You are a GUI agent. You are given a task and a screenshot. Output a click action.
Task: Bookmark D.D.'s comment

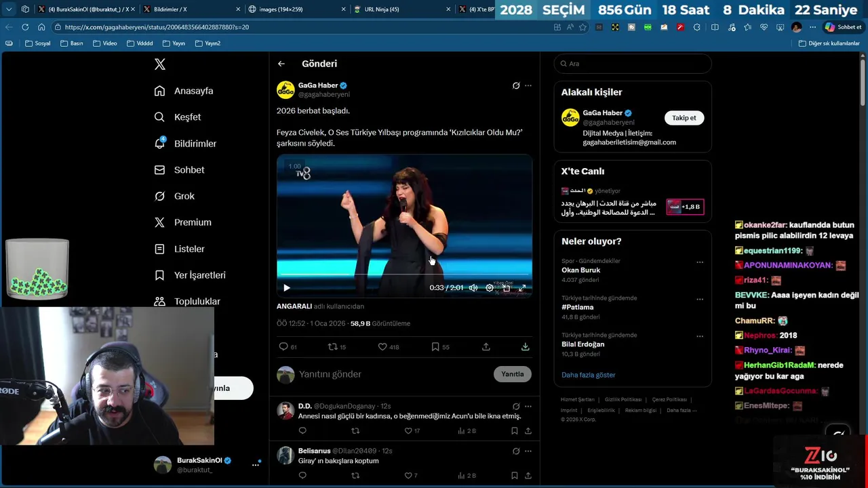pyautogui.click(x=515, y=430)
